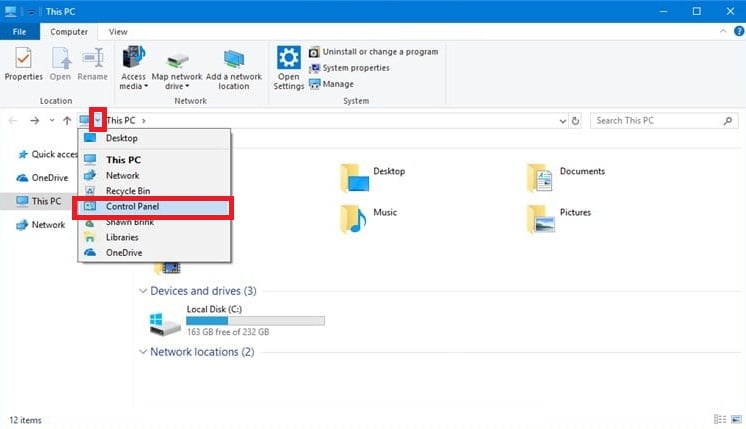
Task: Click "163 GB free of 232 GB" text
Action: [x=228, y=332]
